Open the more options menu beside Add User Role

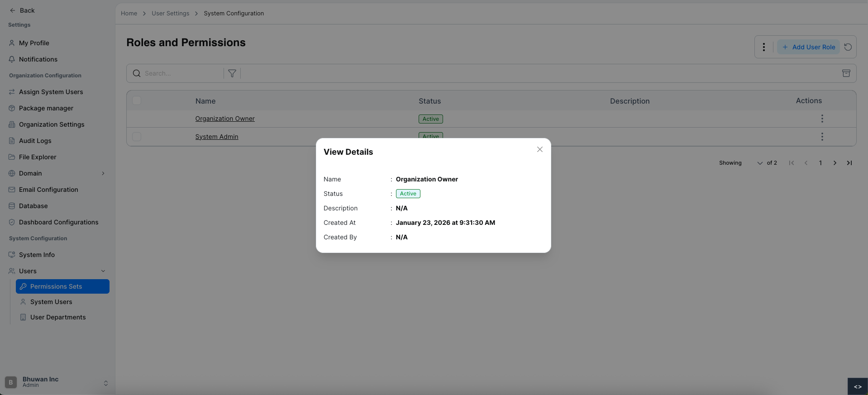[763, 47]
